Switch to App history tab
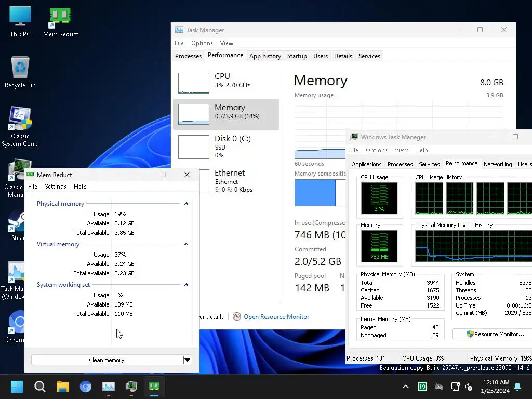The image size is (532, 399). click(265, 56)
